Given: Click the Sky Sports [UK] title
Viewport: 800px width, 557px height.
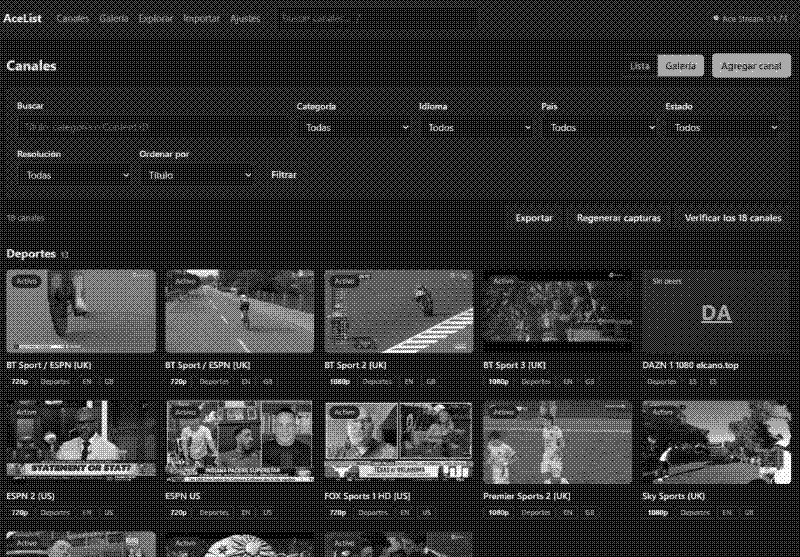Looking at the screenshot, I should pyautogui.click(x=673, y=496).
